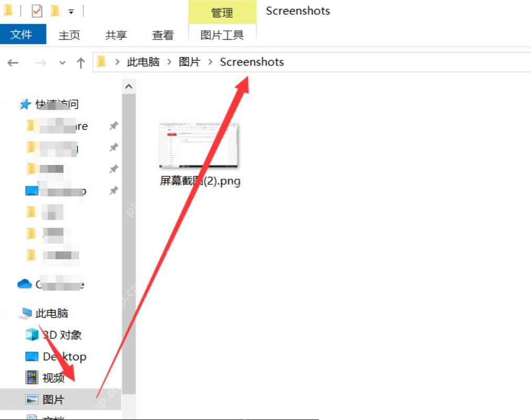
Task: Open Desktop under 此电脑
Action: 56,357
